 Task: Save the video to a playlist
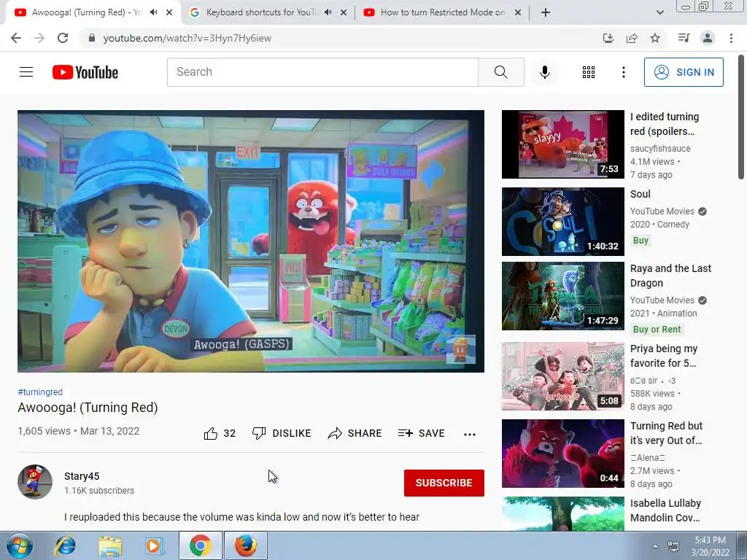click(x=421, y=433)
